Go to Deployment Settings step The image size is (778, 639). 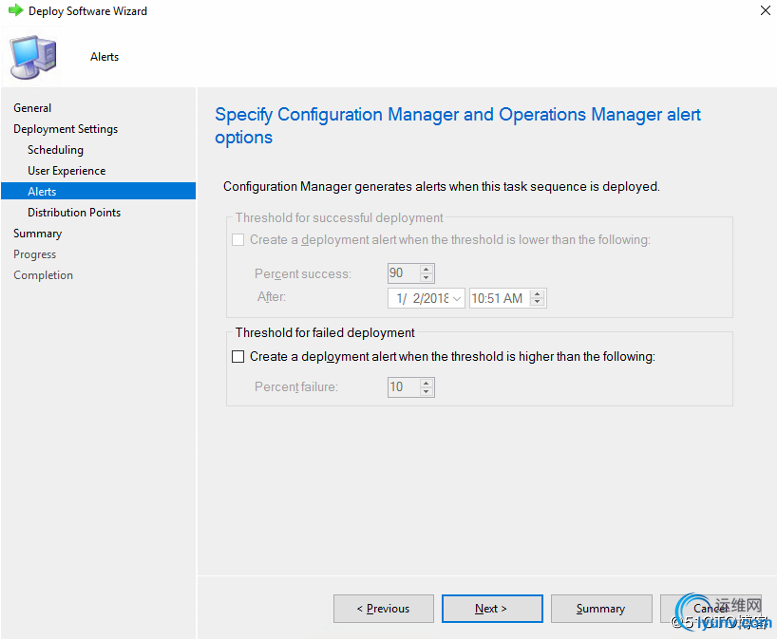[65, 129]
